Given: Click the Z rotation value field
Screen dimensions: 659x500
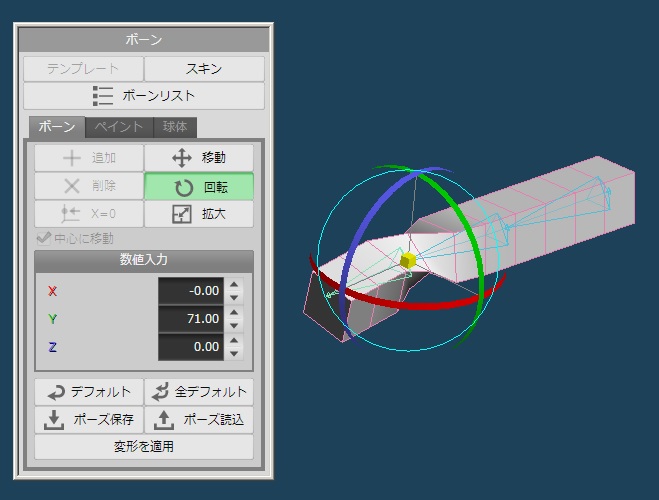Looking at the screenshot, I should [x=191, y=347].
